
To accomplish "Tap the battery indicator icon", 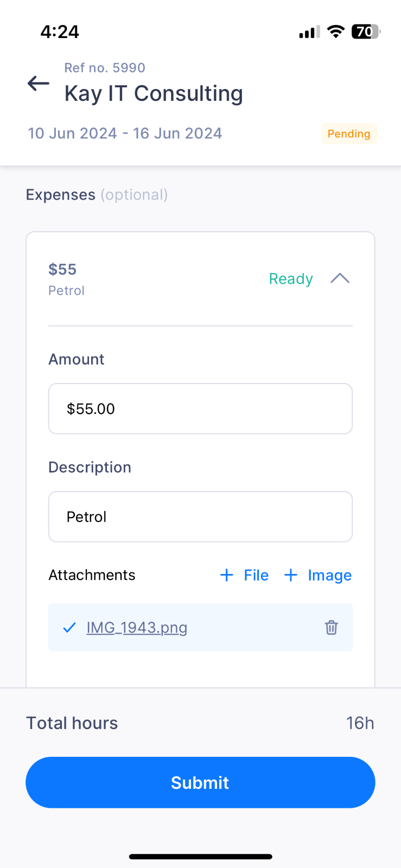I will tap(366, 31).
